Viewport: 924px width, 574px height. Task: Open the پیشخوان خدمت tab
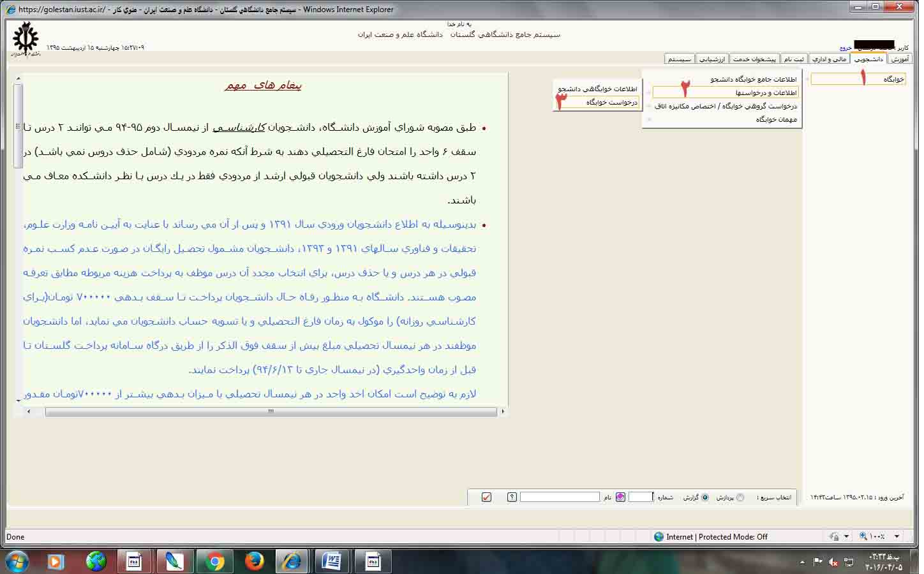[x=754, y=59]
